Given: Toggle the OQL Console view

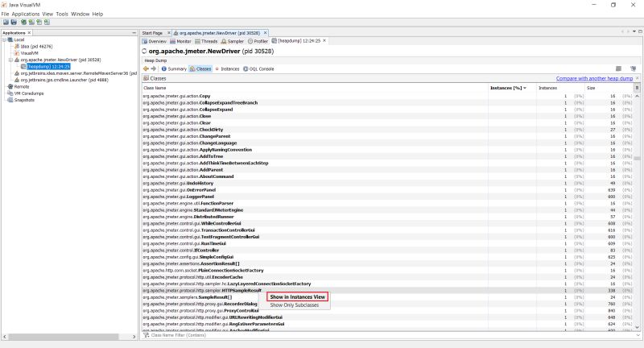Looking at the screenshot, I should point(258,68).
